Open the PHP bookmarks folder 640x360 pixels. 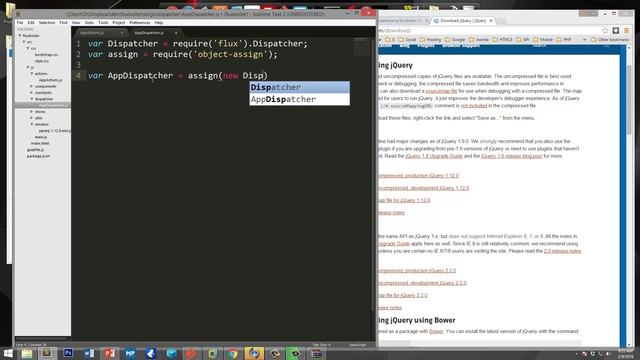(x=564, y=40)
